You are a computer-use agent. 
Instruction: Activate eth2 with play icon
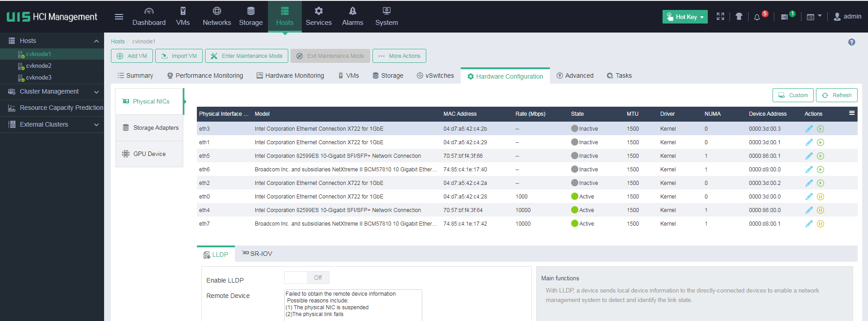pyautogui.click(x=820, y=183)
